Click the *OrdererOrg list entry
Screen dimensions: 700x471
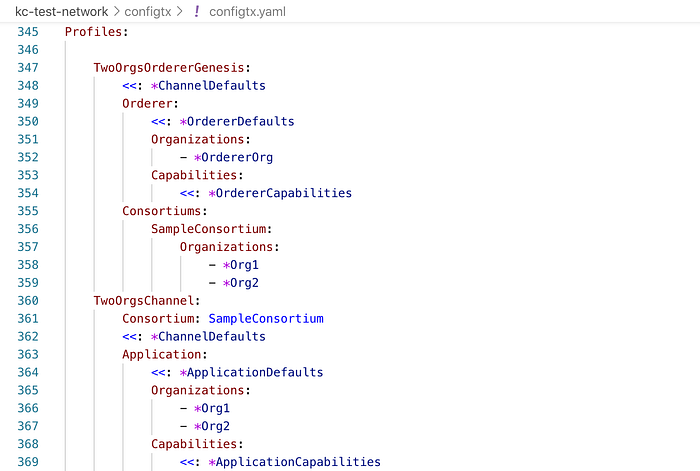233,157
